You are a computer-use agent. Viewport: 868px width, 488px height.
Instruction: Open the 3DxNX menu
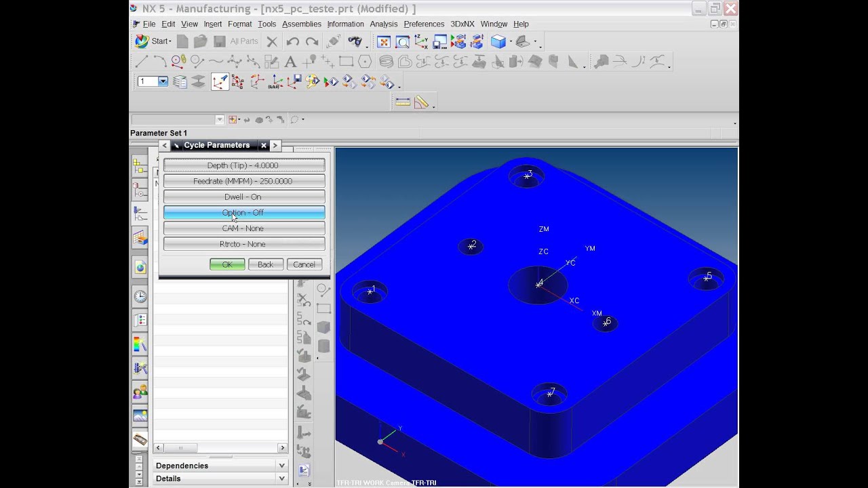(462, 24)
